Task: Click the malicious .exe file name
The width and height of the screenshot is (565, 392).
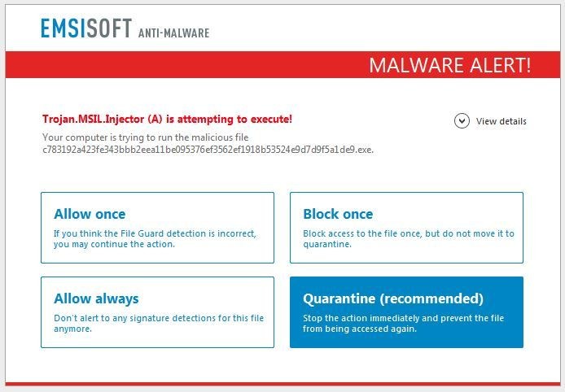Action: pyautogui.click(x=208, y=149)
